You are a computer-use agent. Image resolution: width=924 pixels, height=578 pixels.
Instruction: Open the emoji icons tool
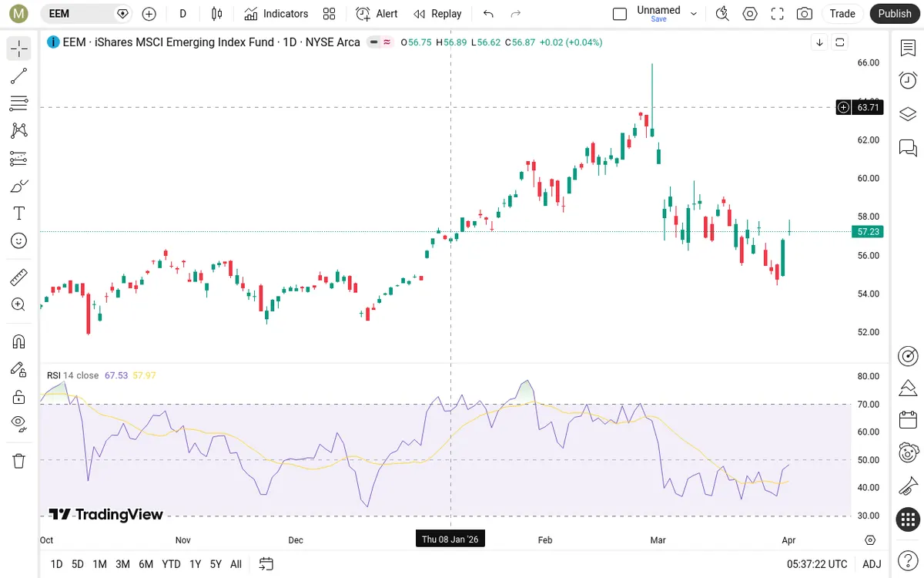click(19, 241)
